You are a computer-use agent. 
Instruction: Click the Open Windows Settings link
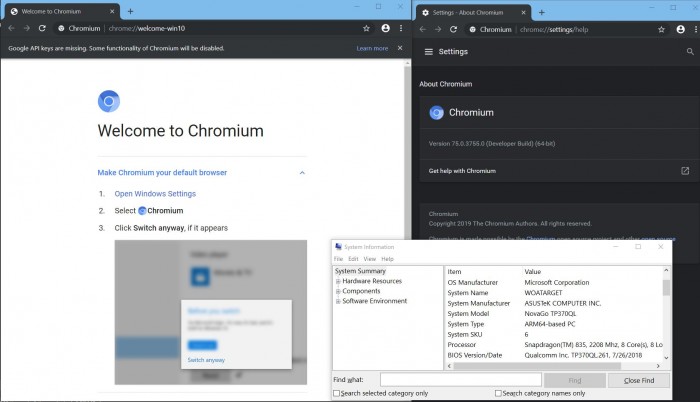point(155,194)
